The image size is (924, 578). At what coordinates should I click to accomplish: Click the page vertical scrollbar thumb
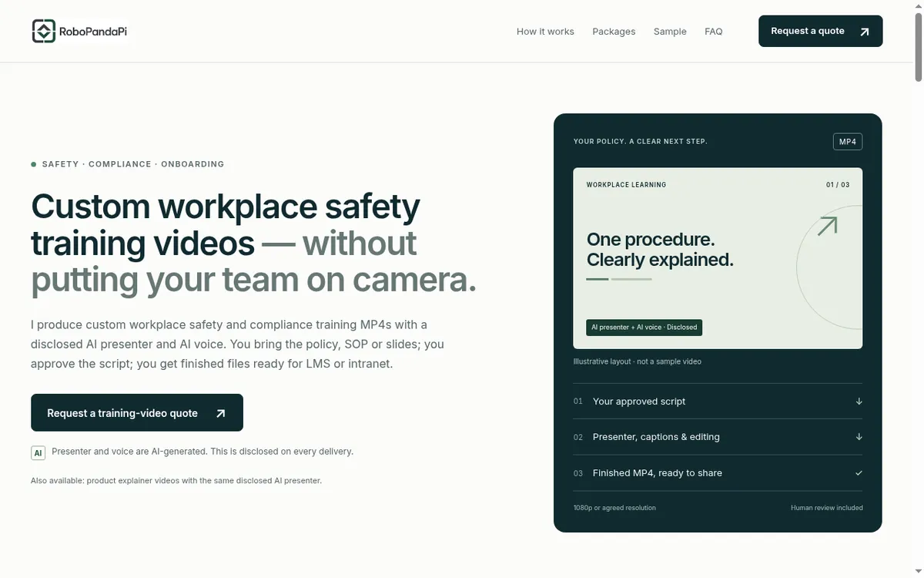pos(919,41)
